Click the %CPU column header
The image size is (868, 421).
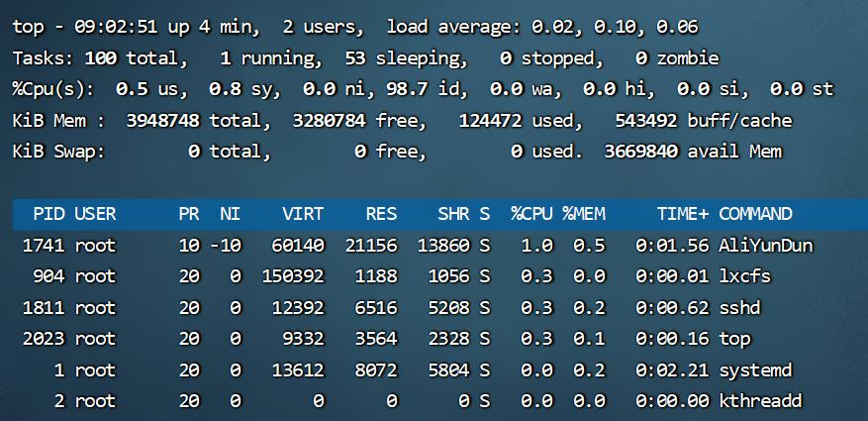pyautogui.click(x=531, y=214)
